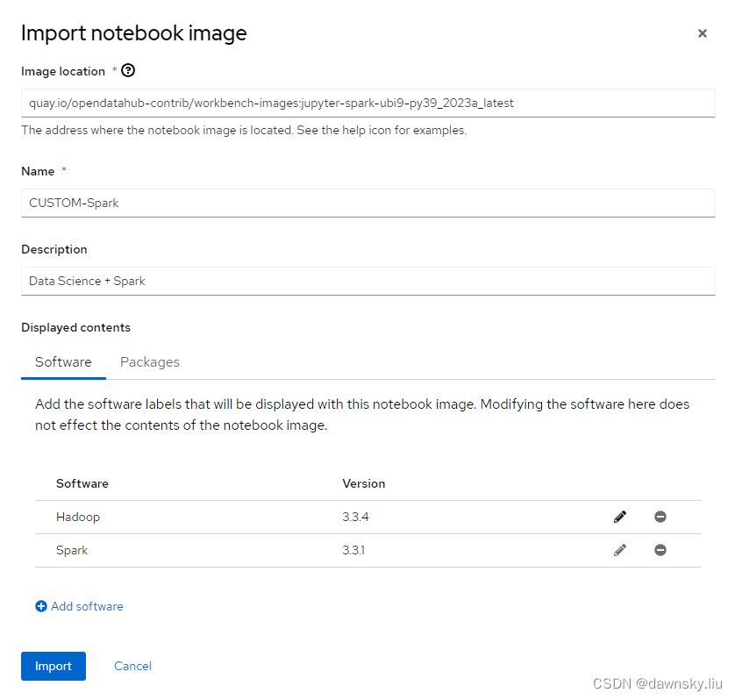The image size is (735, 700).
Task: Edit the Spark software row
Action: pyautogui.click(x=620, y=550)
